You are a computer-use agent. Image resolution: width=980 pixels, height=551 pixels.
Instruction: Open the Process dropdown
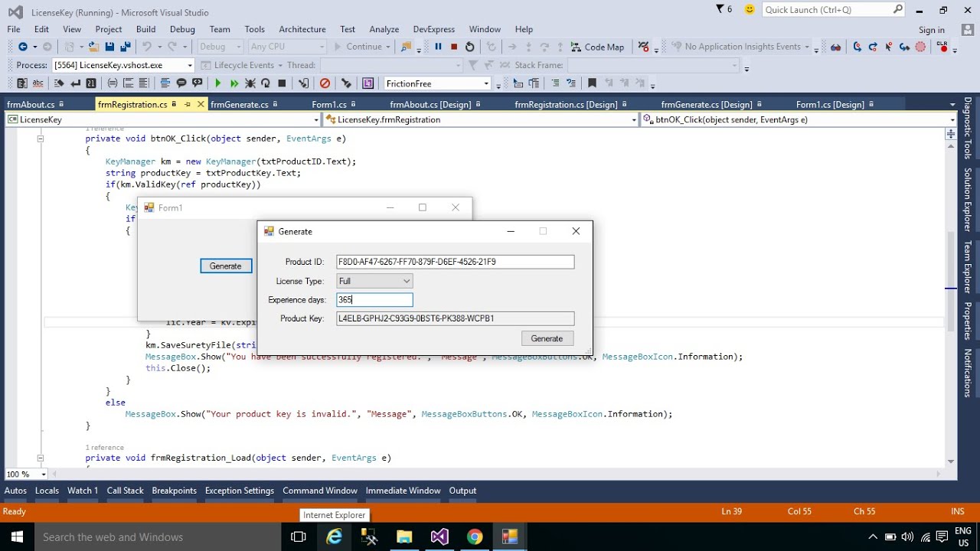(x=190, y=65)
